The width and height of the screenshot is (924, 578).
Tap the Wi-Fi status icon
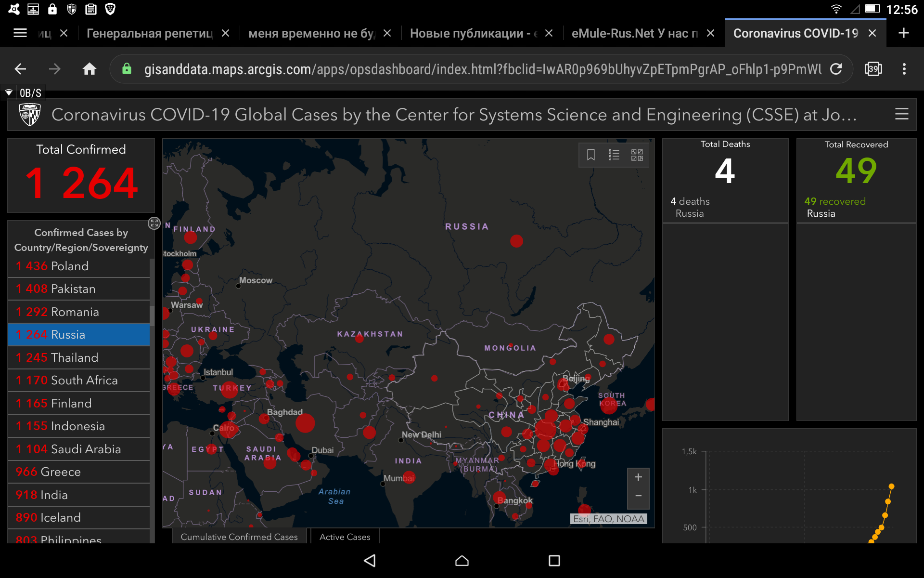836,9
